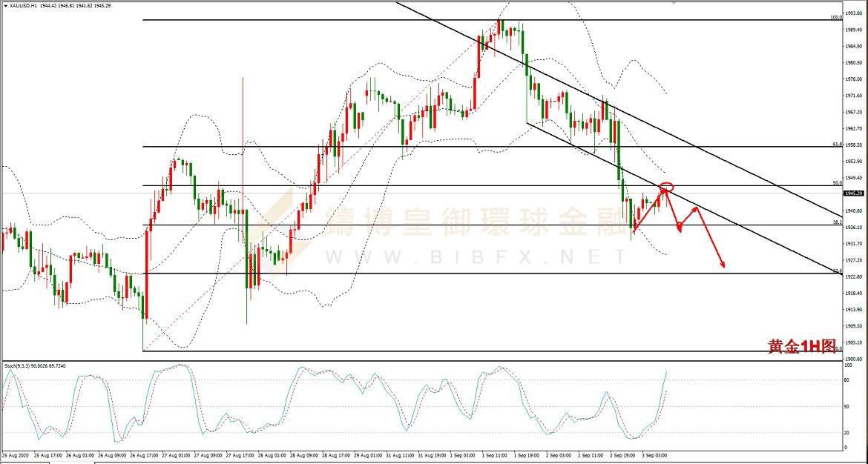868x464 pixels.
Task: Click the 1 Sep 11:00 time axis label
Action: 494,454
